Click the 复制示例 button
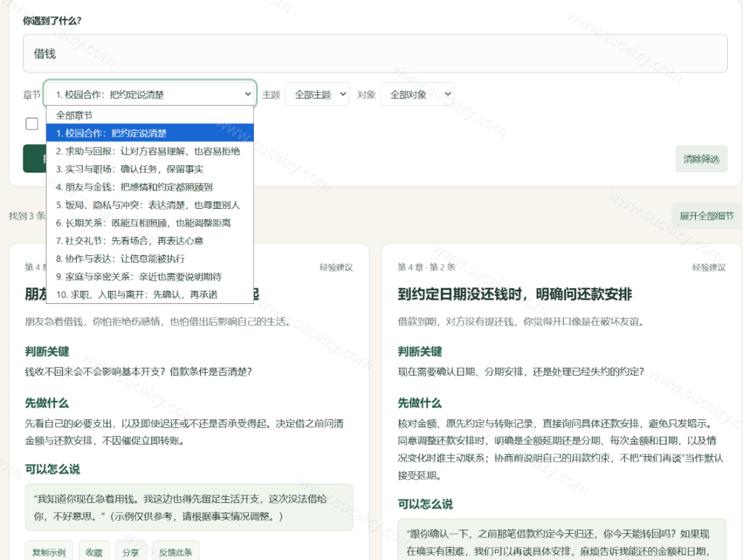The image size is (743, 560). pos(49,552)
